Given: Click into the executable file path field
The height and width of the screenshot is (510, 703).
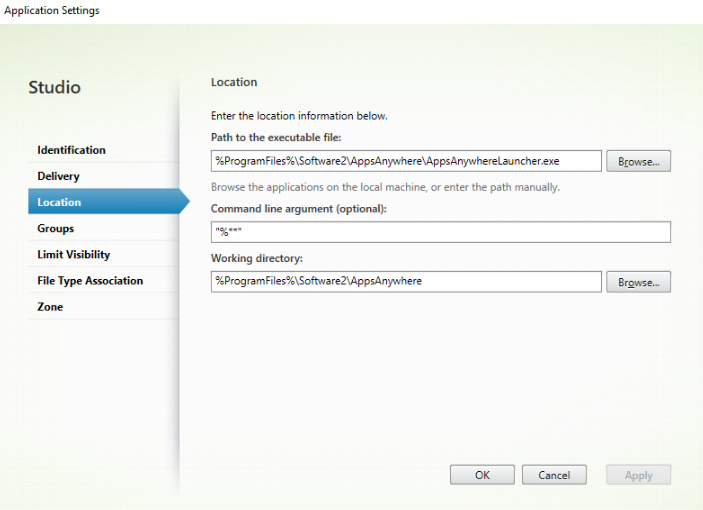Looking at the screenshot, I should pyautogui.click(x=406, y=161).
